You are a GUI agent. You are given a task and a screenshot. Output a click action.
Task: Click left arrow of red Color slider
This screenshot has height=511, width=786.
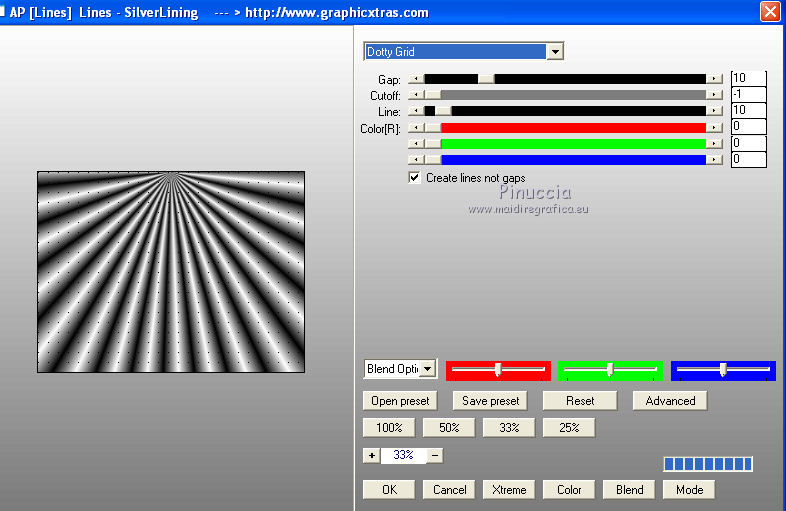coord(416,128)
